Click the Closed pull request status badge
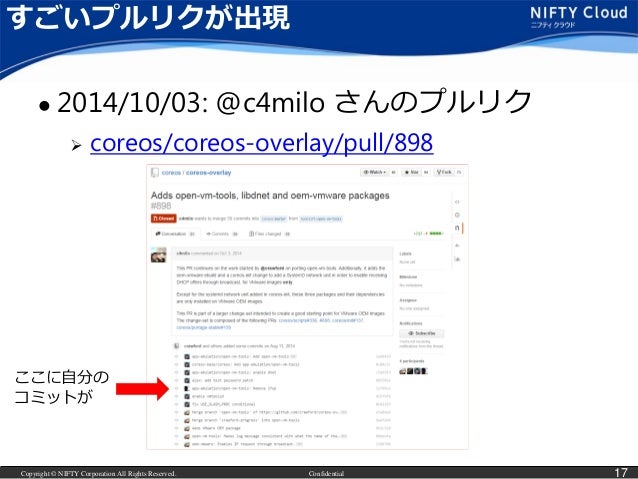The height and width of the screenshot is (479, 638). point(164,219)
